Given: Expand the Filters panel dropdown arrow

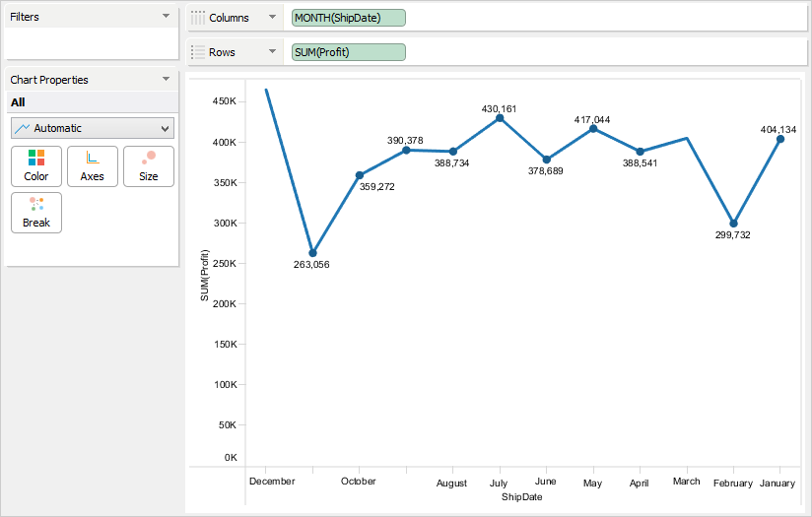Looking at the screenshot, I should pyautogui.click(x=166, y=17).
